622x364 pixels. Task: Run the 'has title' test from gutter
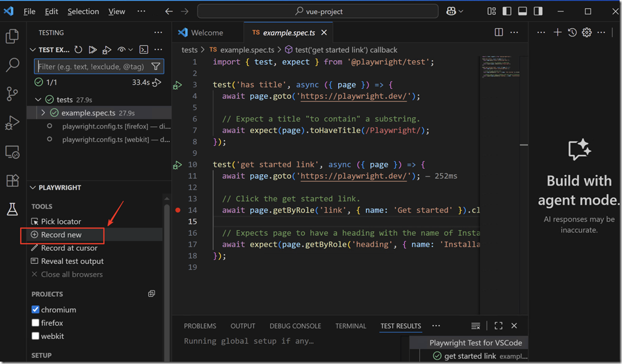click(177, 85)
